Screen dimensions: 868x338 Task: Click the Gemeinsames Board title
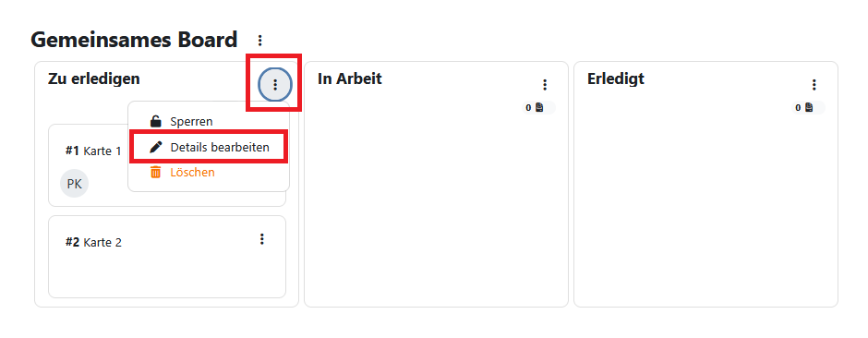(x=134, y=40)
